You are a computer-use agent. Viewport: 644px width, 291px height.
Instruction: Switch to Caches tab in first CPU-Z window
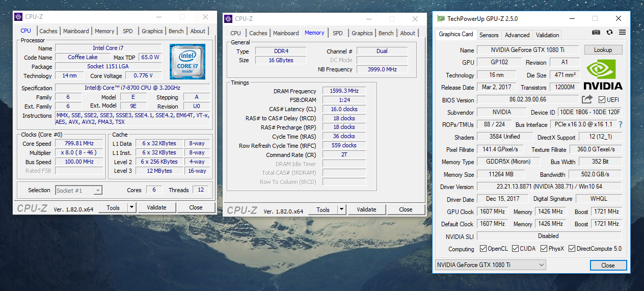[48, 31]
